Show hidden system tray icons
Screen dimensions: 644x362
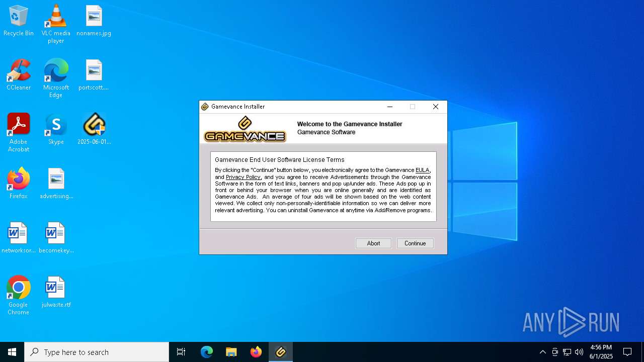click(x=542, y=352)
